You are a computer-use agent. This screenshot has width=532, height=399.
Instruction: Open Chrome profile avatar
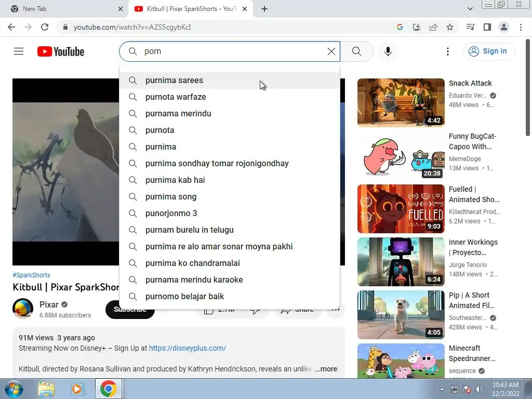504,27
